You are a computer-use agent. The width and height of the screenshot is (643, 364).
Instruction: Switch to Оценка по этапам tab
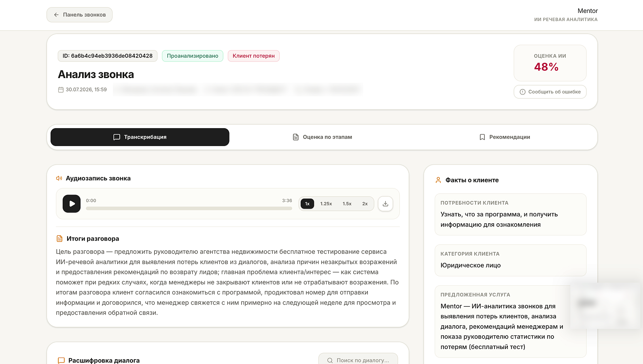[322, 137]
